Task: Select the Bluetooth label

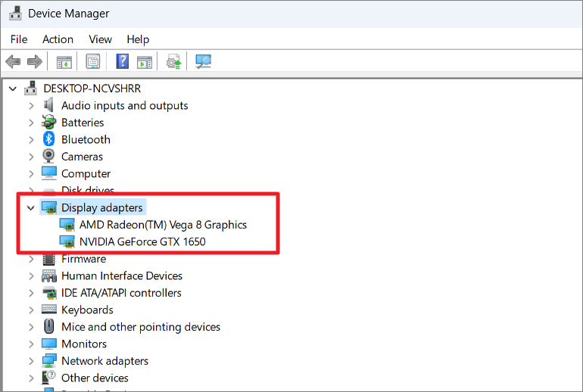Action: [x=86, y=140]
